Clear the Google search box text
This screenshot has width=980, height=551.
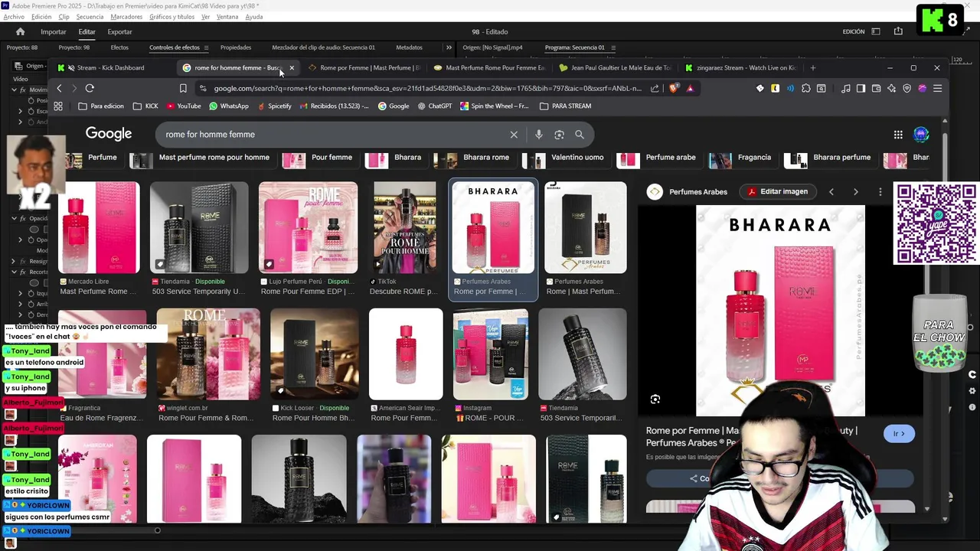pos(514,135)
